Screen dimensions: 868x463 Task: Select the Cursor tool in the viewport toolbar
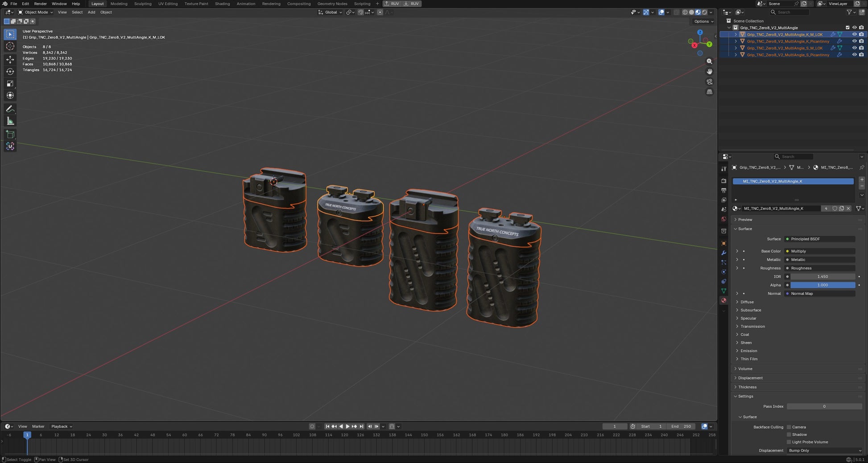(10, 46)
